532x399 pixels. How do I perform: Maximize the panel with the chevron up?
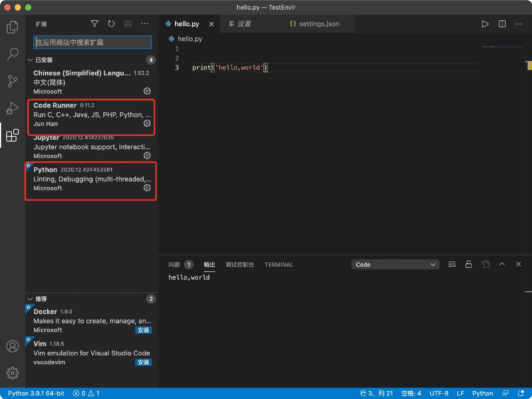pos(502,264)
